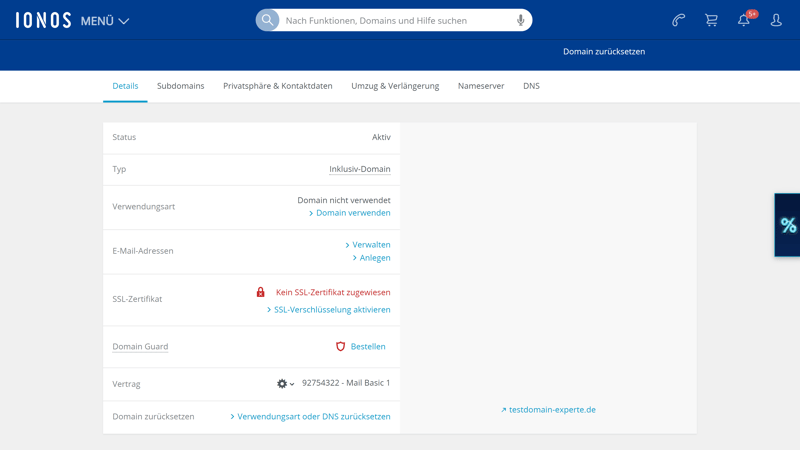Viewport: 800px width, 450px height.
Task: Switch to the Subdomains tab
Action: (180, 86)
